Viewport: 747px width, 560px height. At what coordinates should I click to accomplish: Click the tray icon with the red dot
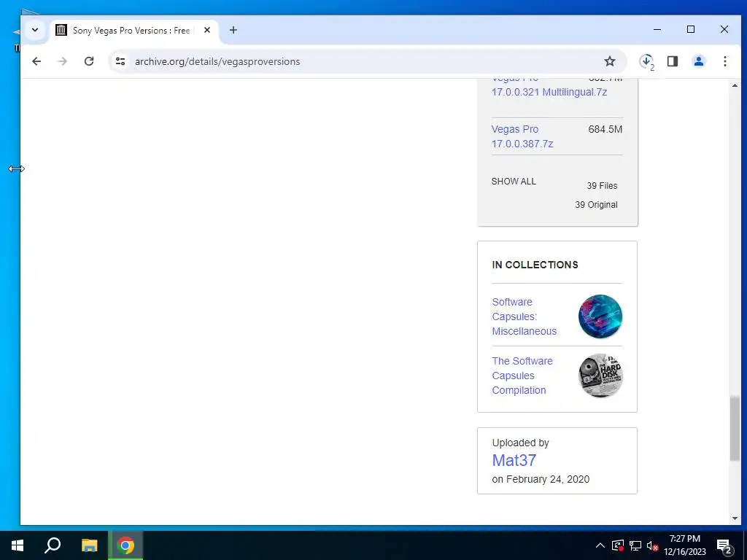(617, 545)
